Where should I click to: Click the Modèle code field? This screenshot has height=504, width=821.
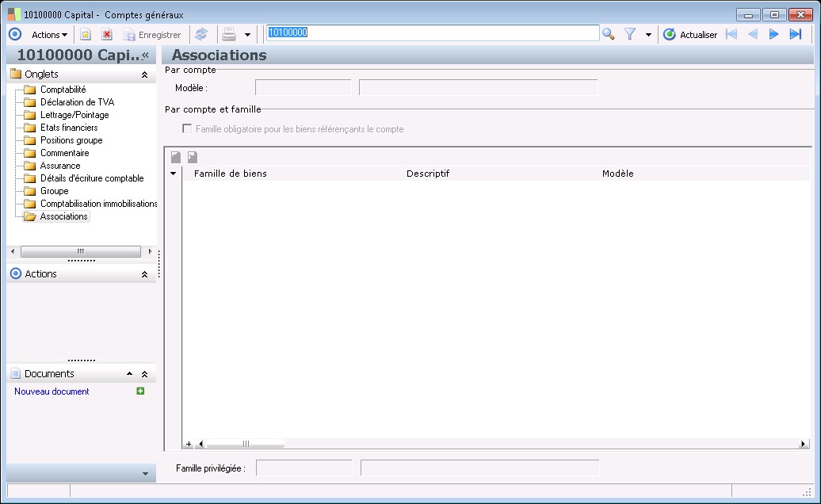[x=304, y=87]
